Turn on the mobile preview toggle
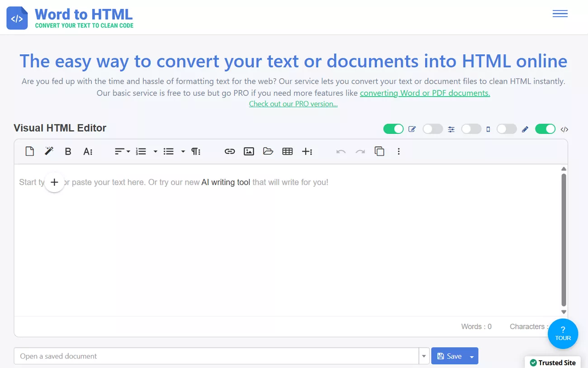The height and width of the screenshot is (368, 588). click(x=471, y=129)
